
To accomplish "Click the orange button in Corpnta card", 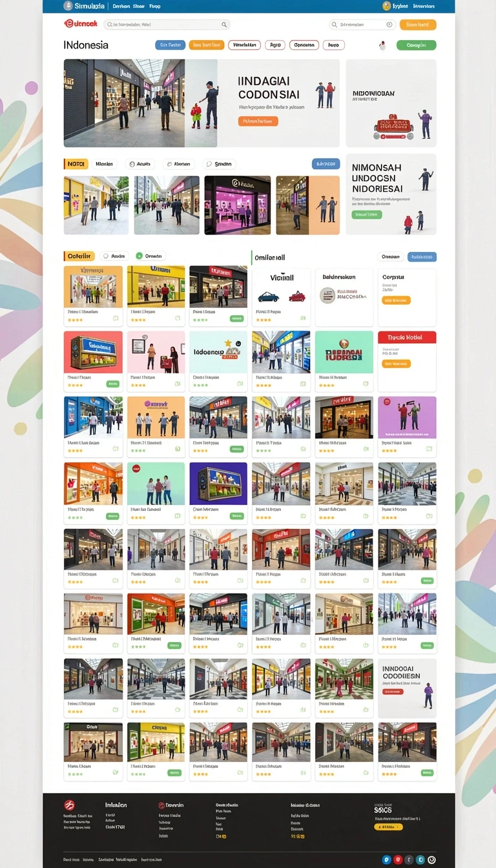I will 397,300.
